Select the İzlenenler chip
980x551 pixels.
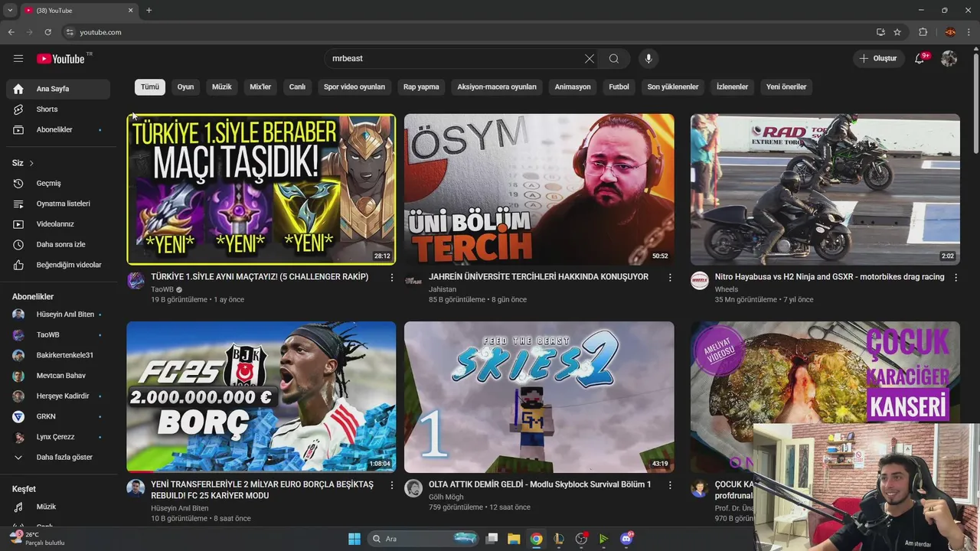732,86
